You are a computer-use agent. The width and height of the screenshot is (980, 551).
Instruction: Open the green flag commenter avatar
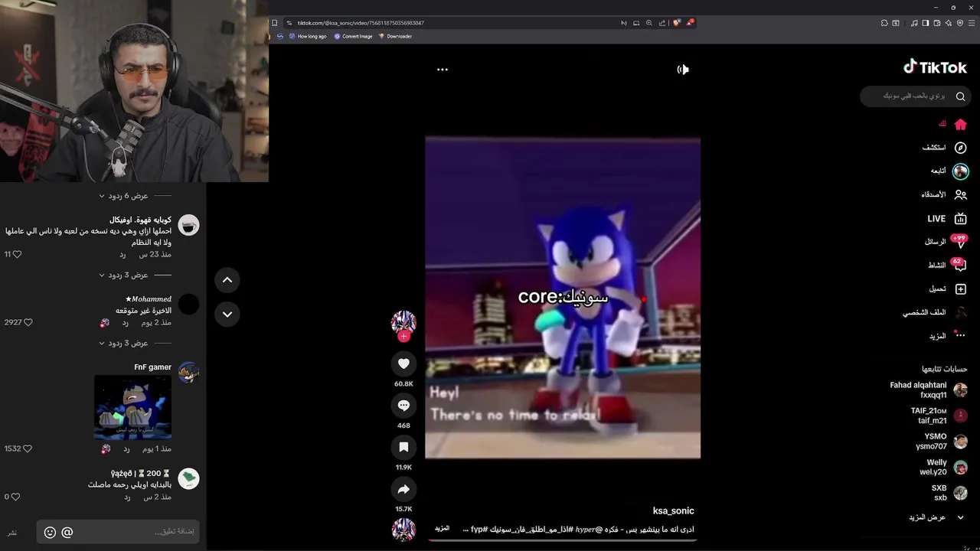click(x=188, y=479)
